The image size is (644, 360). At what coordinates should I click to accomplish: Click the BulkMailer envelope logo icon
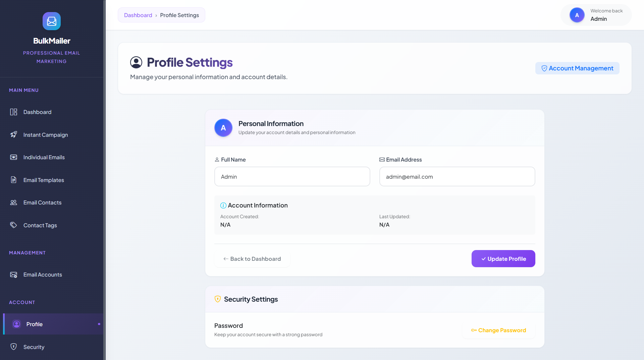pyautogui.click(x=52, y=21)
